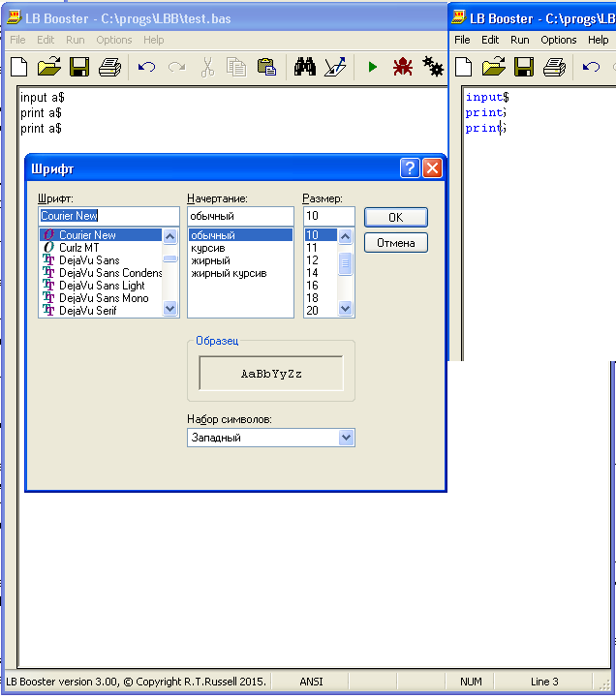The width and height of the screenshot is (616, 698).
Task: Click Paste clipboard icon in left toolbar
Action: click(x=266, y=67)
